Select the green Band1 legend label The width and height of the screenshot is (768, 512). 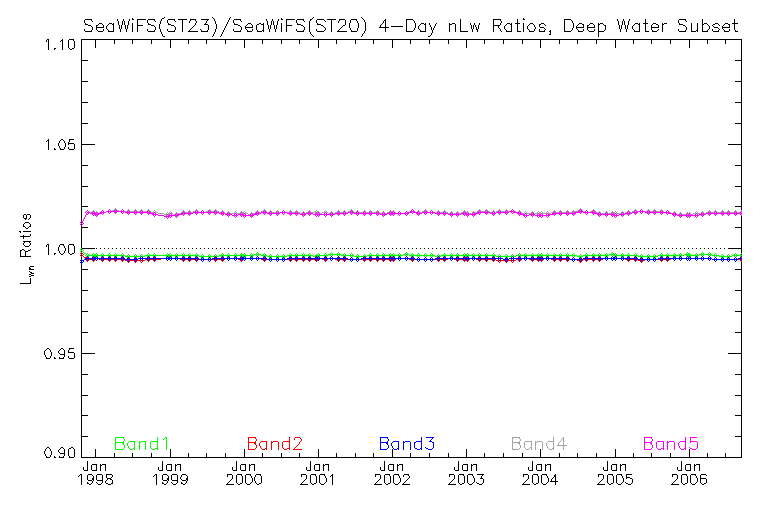coord(142,444)
